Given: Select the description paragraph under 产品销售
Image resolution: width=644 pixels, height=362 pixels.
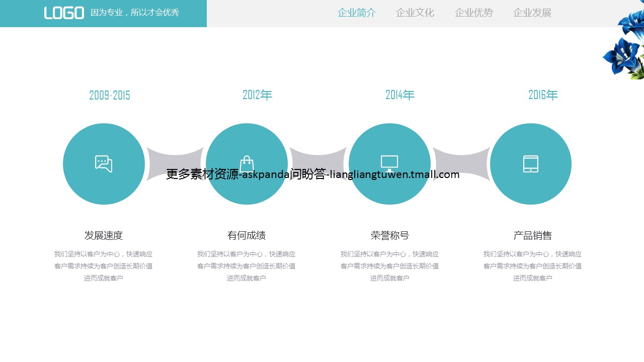Looking at the screenshot, I should point(532,266).
